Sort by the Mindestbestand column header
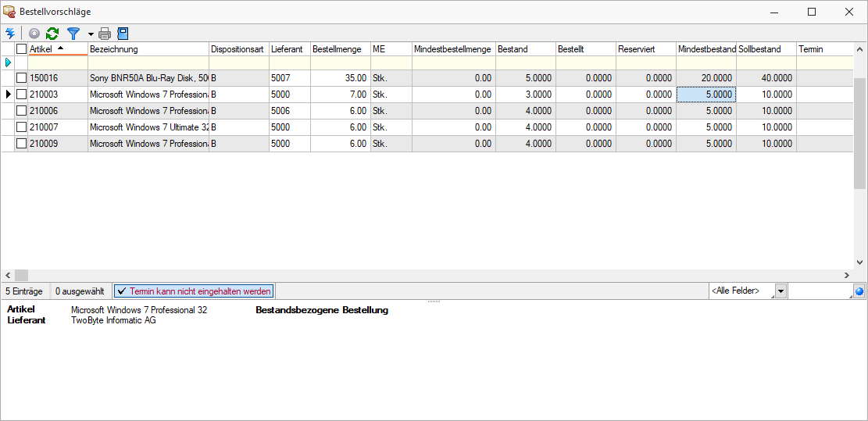Viewport: 868px width, 421px height. click(705, 49)
